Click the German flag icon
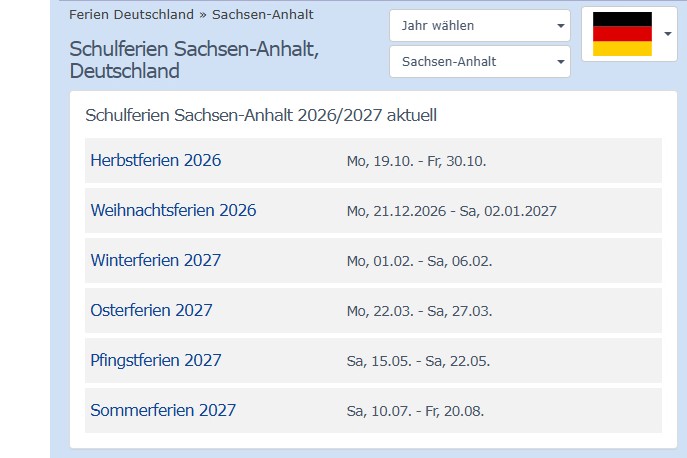The width and height of the screenshot is (687, 458). pyautogui.click(x=622, y=34)
